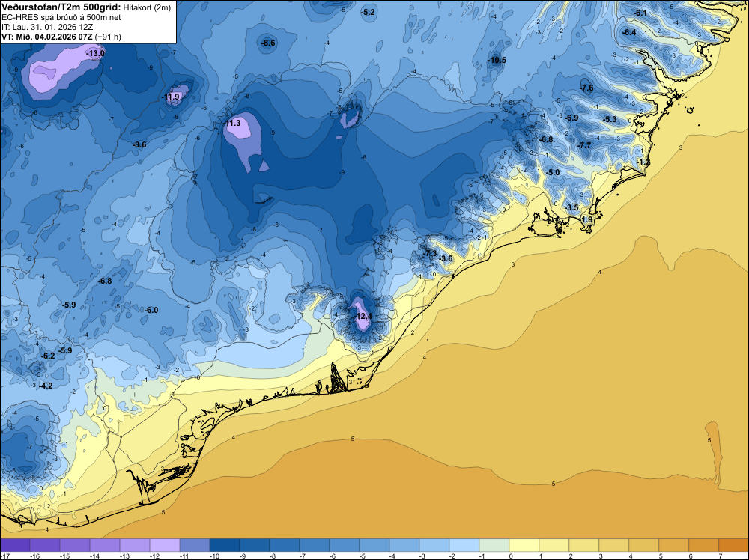Click the '-14' legend scale value
Screen dimensions: 749x560
point(94,556)
